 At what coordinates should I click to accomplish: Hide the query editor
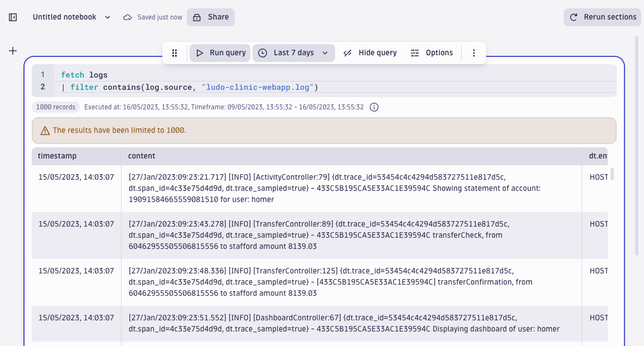pyautogui.click(x=371, y=52)
